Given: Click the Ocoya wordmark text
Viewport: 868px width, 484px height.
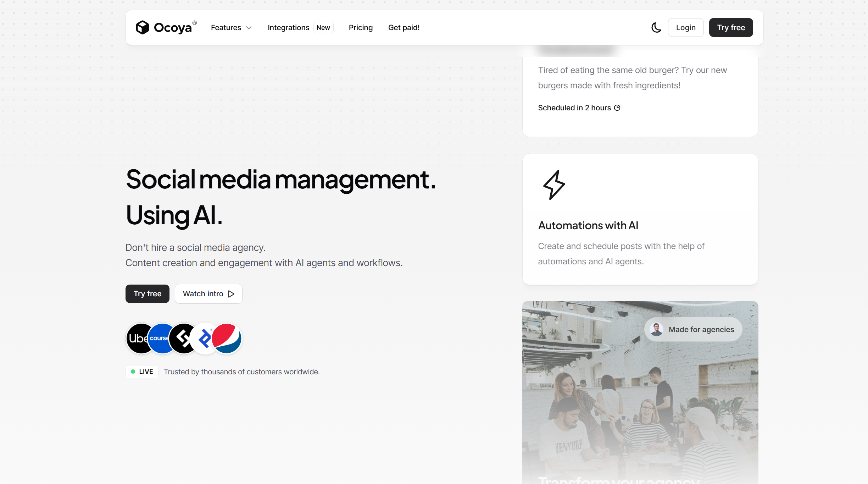Looking at the screenshot, I should click(x=173, y=28).
